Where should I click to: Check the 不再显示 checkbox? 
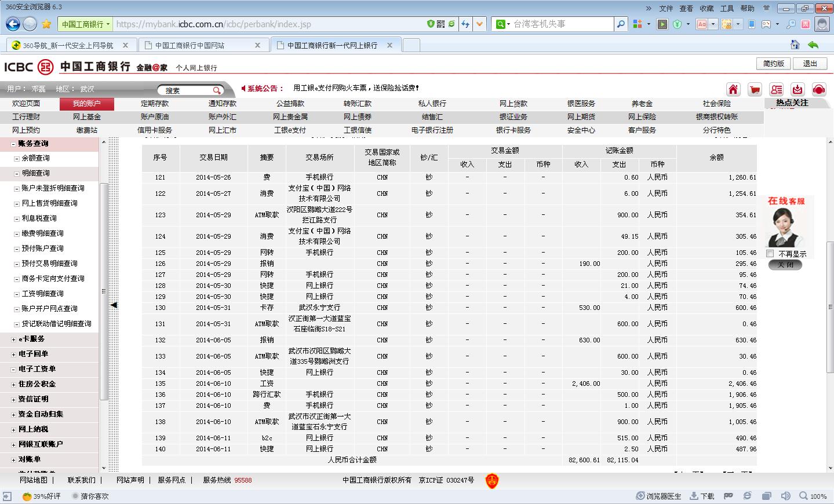click(770, 254)
